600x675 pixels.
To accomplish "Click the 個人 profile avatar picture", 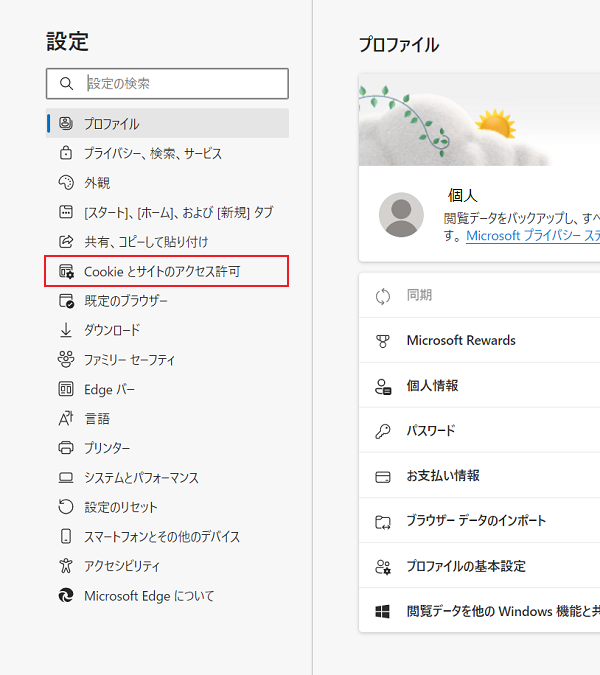I will tap(401, 215).
